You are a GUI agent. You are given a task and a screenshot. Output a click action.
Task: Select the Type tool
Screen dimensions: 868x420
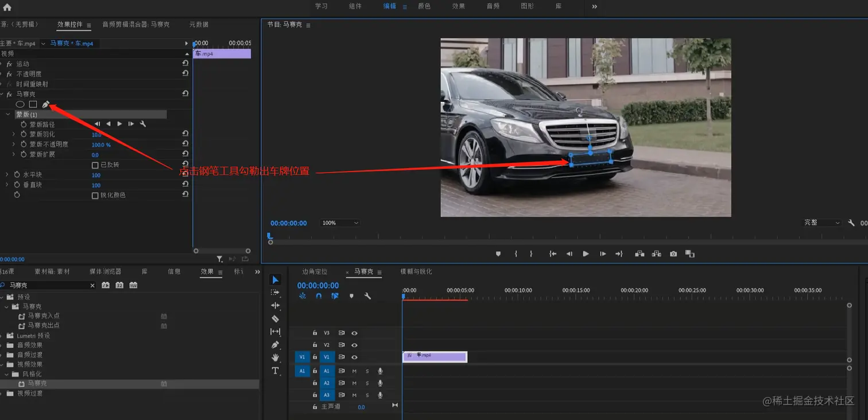pyautogui.click(x=276, y=371)
